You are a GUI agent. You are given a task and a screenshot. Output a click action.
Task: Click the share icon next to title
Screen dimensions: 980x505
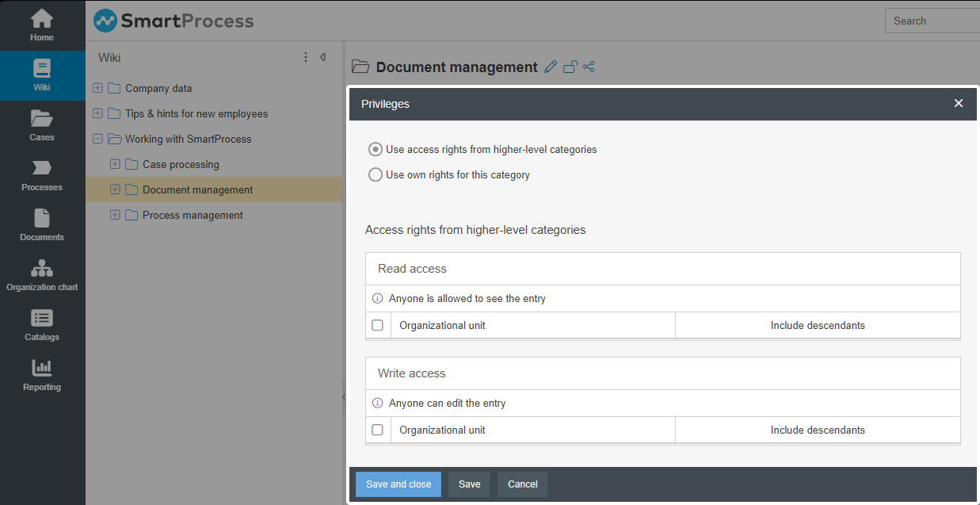click(x=589, y=67)
